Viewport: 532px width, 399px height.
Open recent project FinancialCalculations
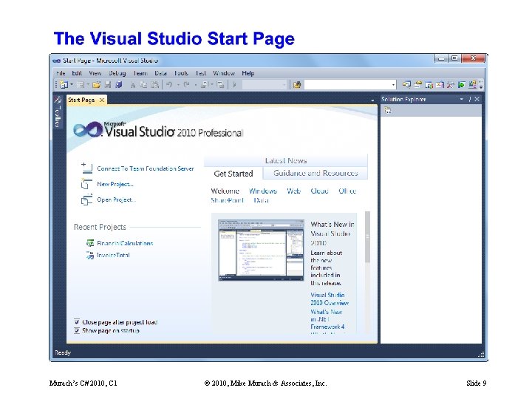tap(125, 243)
